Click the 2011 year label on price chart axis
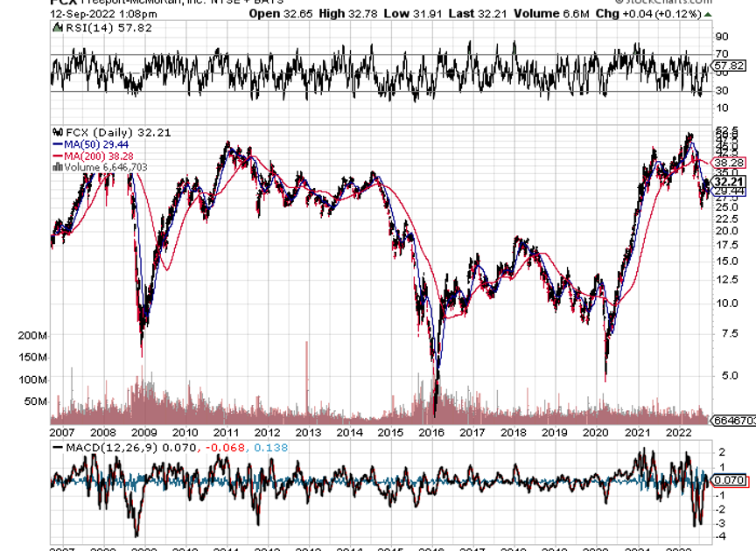 226,432
